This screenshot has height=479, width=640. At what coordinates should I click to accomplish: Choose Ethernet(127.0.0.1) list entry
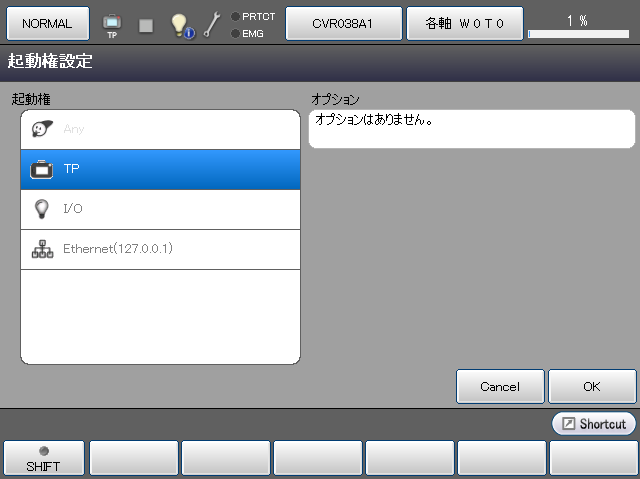click(x=160, y=249)
